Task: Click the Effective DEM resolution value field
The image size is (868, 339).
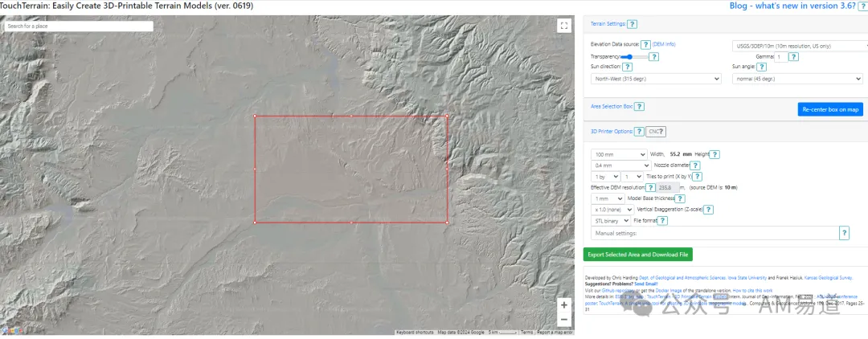Action: [x=668, y=187]
